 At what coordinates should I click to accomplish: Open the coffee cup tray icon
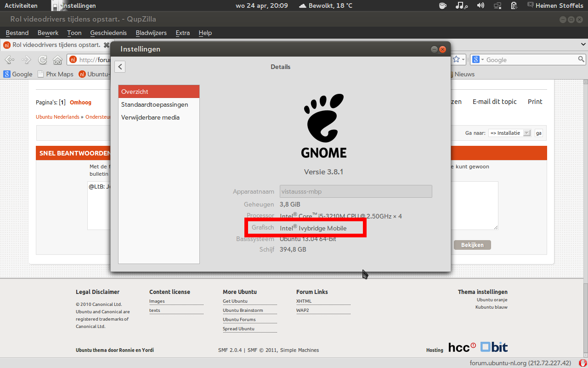point(442,6)
